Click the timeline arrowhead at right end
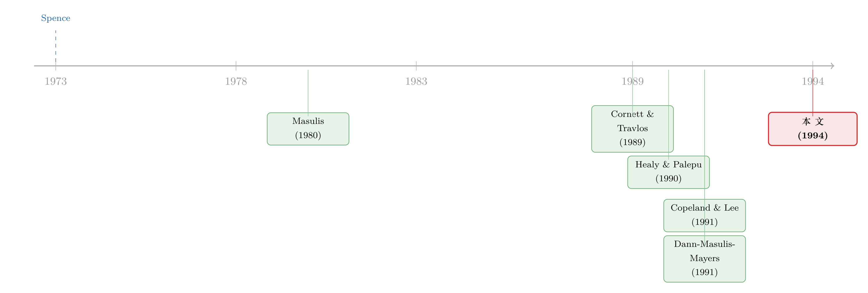This screenshot has width=868, height=293. [x=832, y=66]
